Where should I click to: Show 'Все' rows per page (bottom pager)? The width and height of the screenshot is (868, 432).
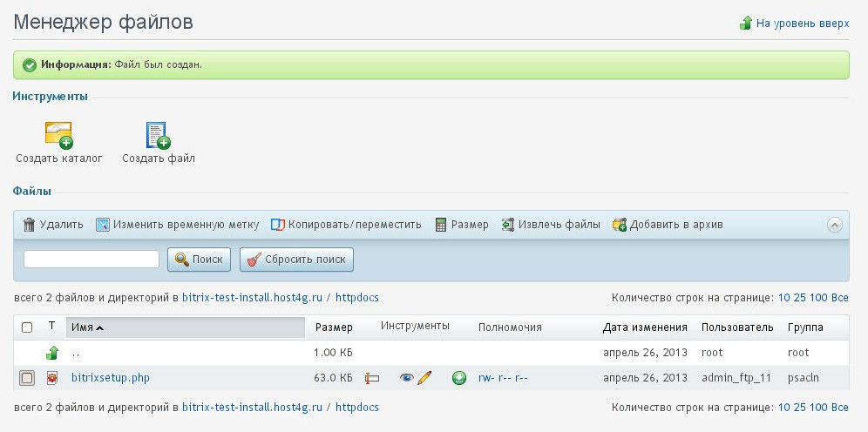840,408
